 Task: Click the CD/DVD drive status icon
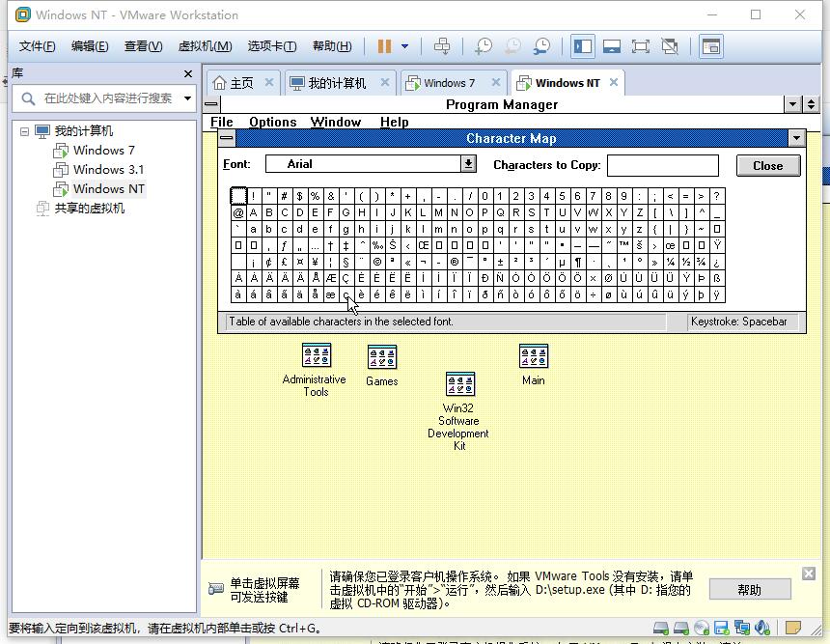(x=702, y=629)
